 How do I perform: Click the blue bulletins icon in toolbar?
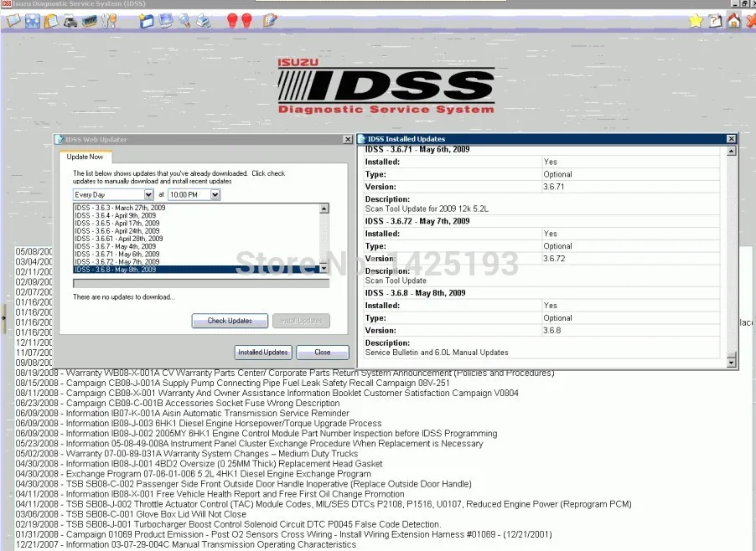(33, 21)
